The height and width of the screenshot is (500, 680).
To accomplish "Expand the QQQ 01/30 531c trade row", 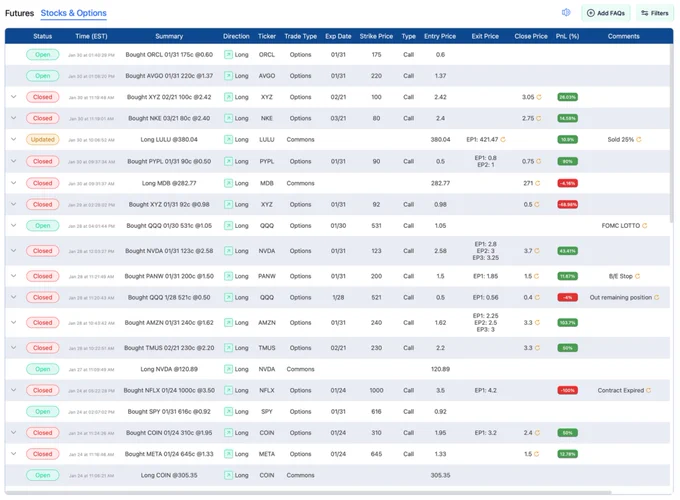I will tap(13, 225).
